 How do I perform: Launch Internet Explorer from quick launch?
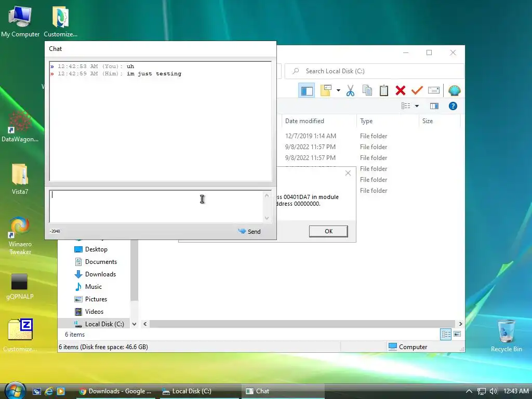click(48, 391)
